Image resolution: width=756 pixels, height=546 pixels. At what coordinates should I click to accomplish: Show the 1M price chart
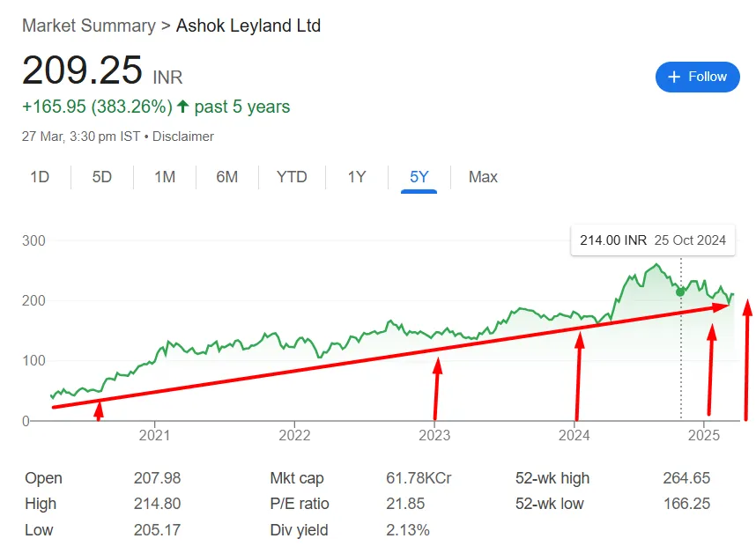(165, 177)
